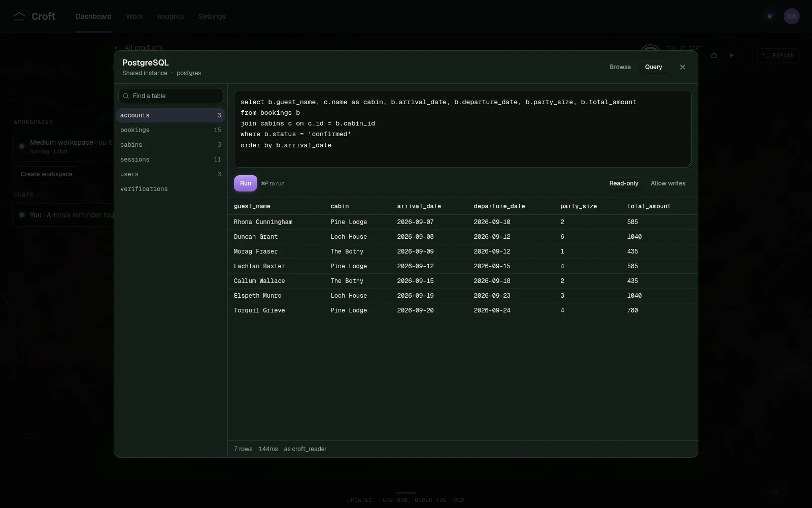Select the sessions table
This screenshot has height=508, width=812.
point(171,160)
